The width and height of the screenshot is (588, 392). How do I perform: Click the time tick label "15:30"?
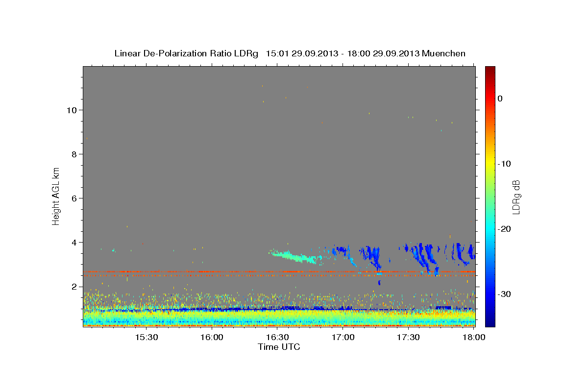(147, 338)
